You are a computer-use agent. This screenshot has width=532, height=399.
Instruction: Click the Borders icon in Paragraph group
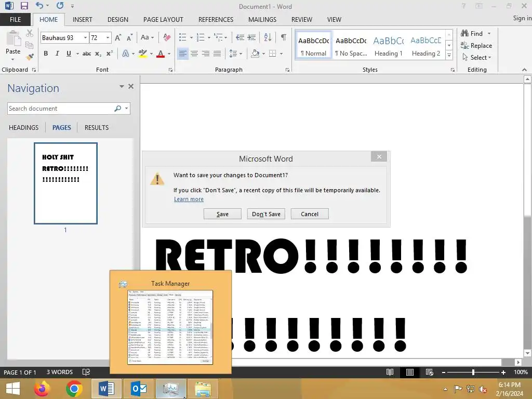(x=272, y=54)
